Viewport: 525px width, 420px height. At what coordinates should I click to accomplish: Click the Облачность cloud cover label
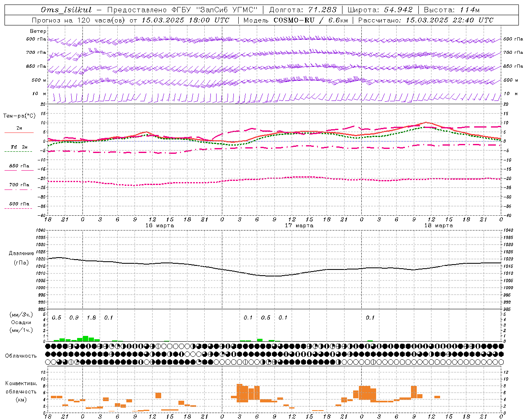coord(21,356)
